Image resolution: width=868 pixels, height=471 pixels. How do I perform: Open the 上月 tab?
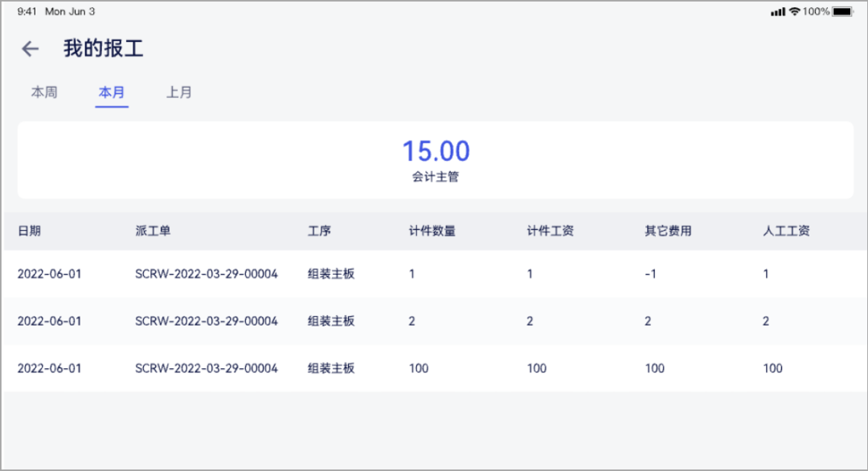[x=179, y=92]
